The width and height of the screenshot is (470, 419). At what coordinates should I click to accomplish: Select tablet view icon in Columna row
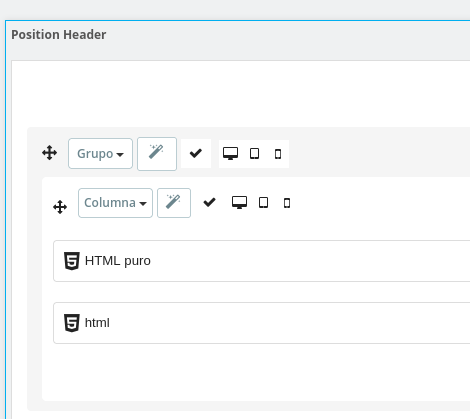[x=263, y=202]
